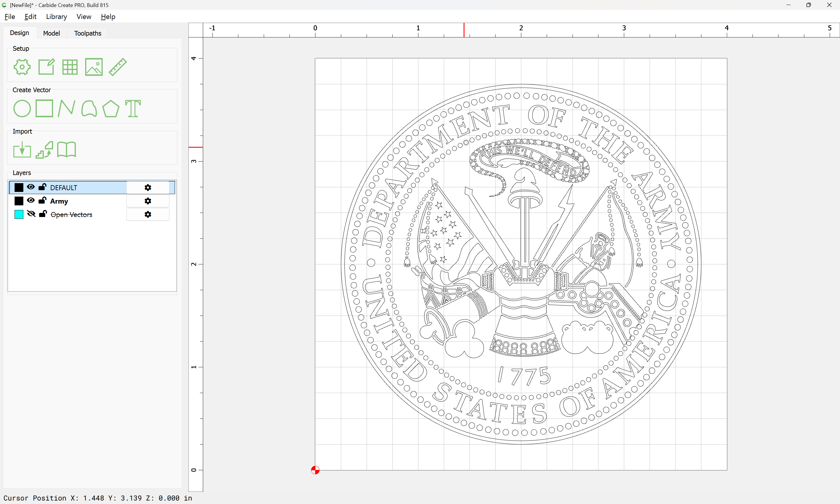This screenshot has width=840, height=504.
Task: Toggle lock on Army layer
Action: coord(43,200)
